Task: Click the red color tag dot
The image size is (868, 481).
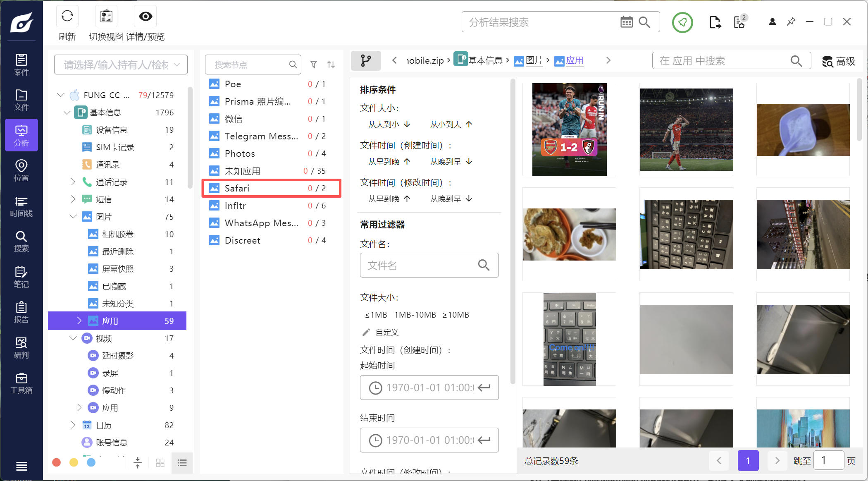Action: pos(57,462)
